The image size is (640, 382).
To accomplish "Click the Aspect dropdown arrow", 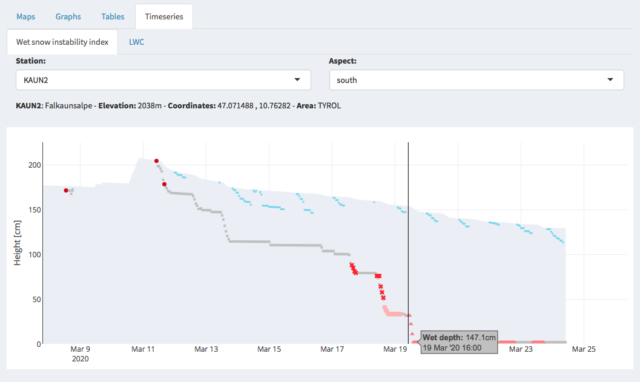I will point(610,80).
